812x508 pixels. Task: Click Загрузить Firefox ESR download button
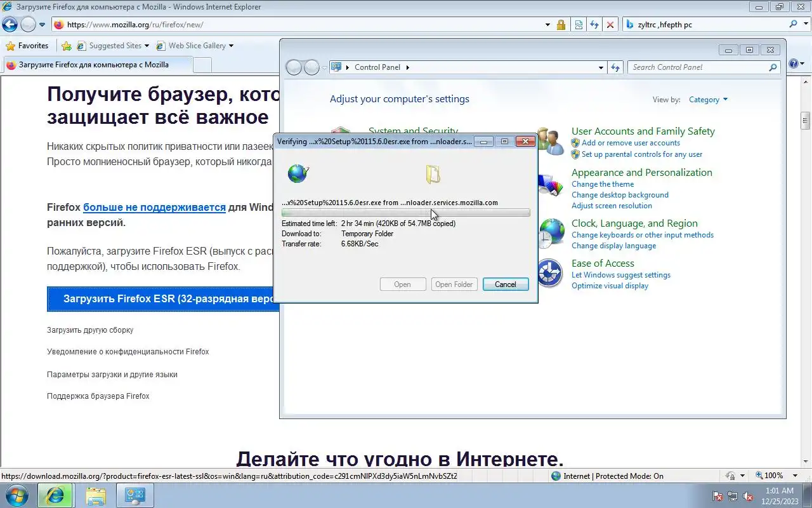(x=163, y=298)
